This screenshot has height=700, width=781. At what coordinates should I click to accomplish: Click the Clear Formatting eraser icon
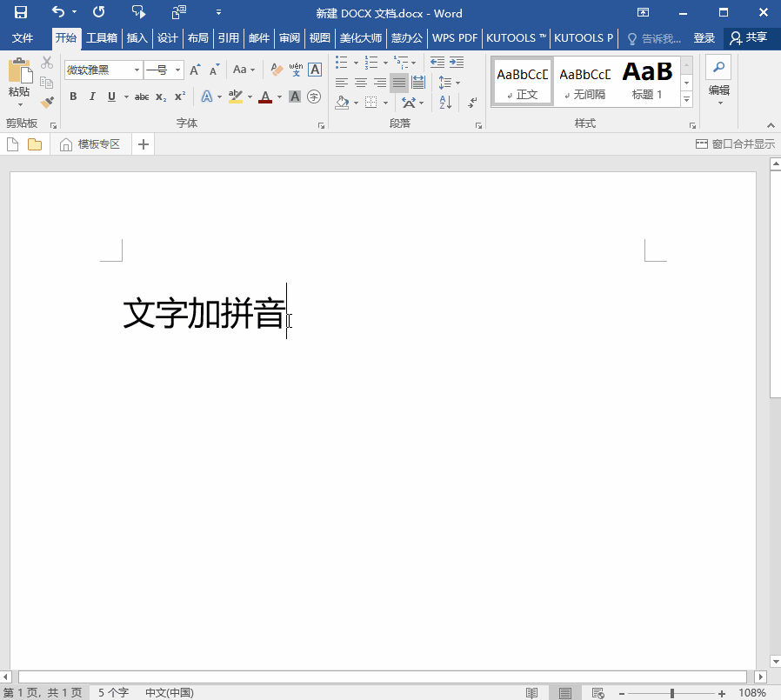click(x=277, y=70)
